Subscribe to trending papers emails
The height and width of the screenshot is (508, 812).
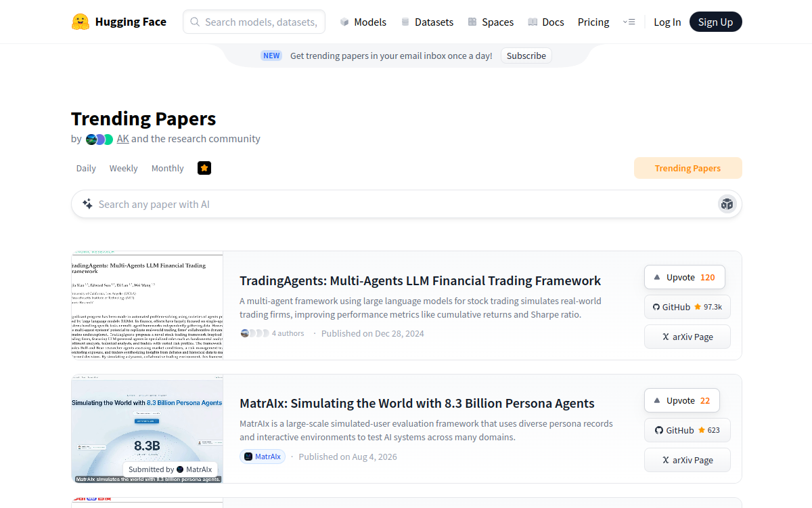(526, 56)
